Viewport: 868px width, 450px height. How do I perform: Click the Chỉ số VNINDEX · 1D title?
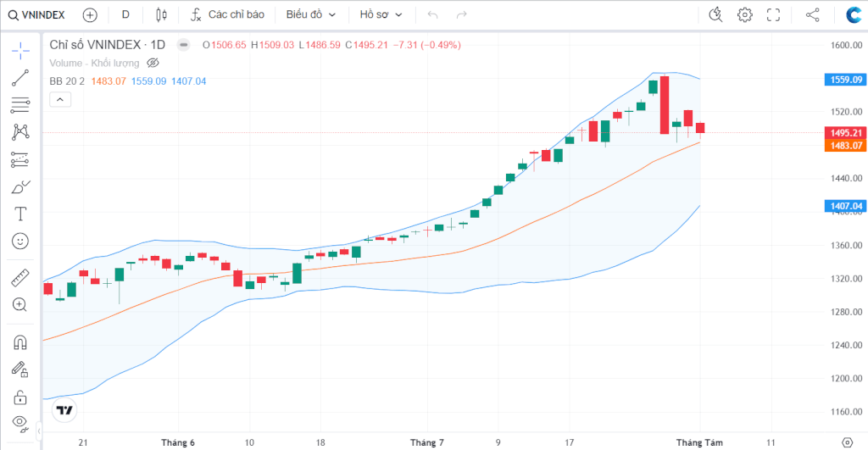pos(108,45)
